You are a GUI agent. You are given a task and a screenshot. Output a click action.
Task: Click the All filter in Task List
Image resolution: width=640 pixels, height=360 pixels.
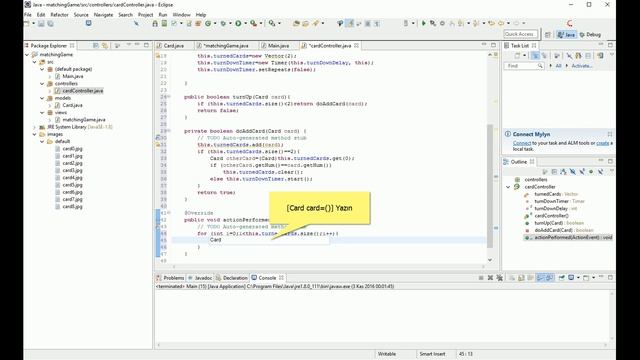[x=558, y=66]
